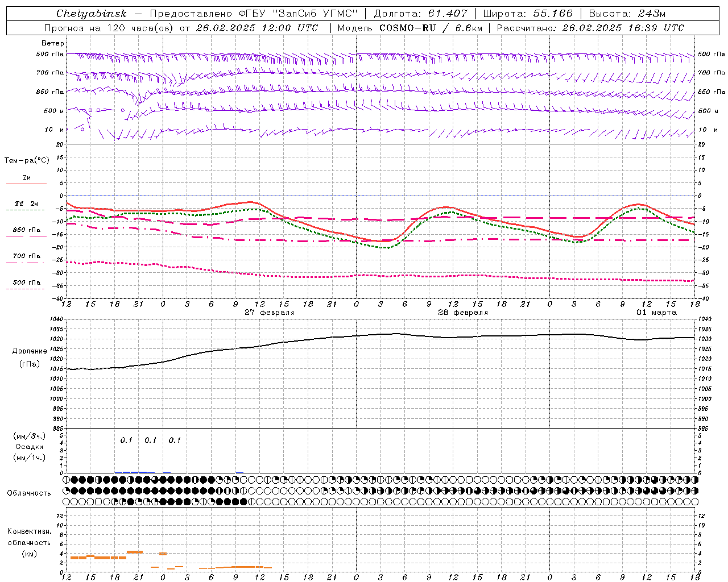Screen dimensions: 728x582
Task: Click the Облачность cloudiness label
Action: (29, 493)
